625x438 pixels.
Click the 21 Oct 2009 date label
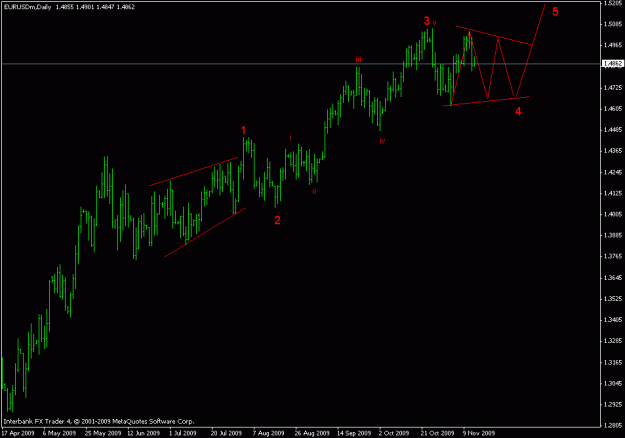tap(437, 433)
